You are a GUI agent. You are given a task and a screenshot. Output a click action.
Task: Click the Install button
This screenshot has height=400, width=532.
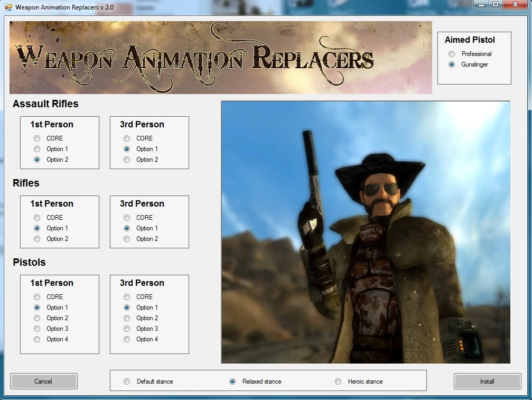point(487,382)
